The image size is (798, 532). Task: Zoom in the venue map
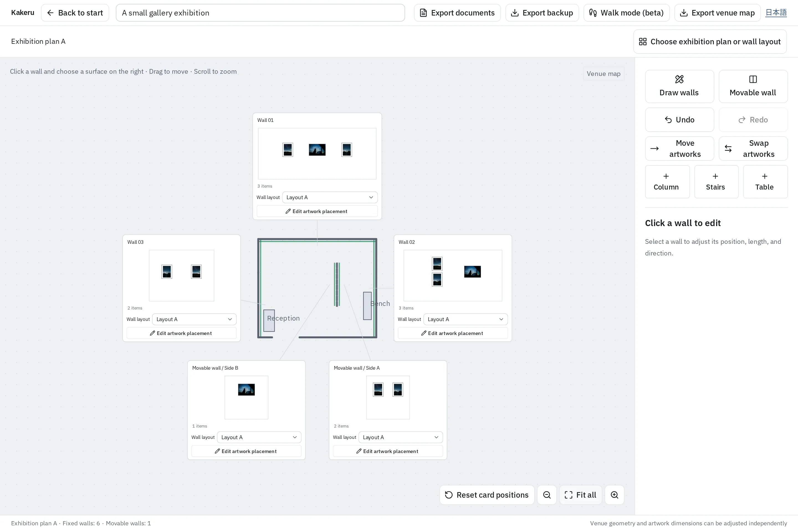tap(614, 495)
